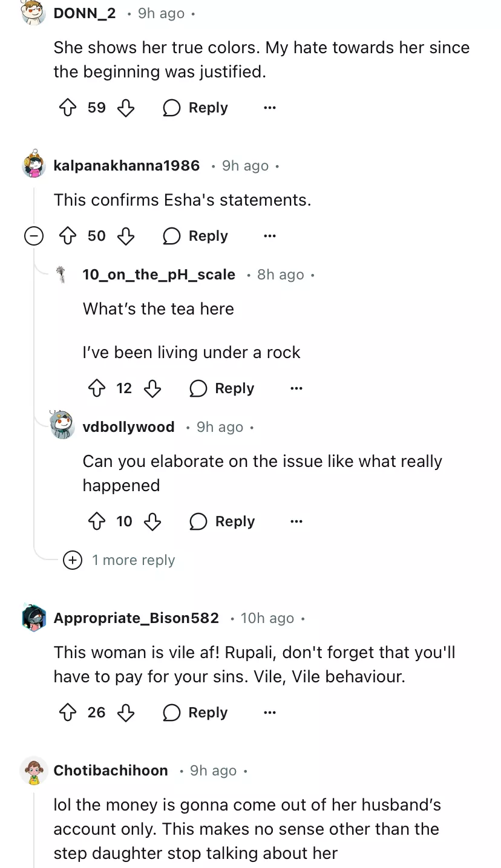Downvote DONN_2's comment
This screenshot has width=501, height=868.
coord(125,108)
